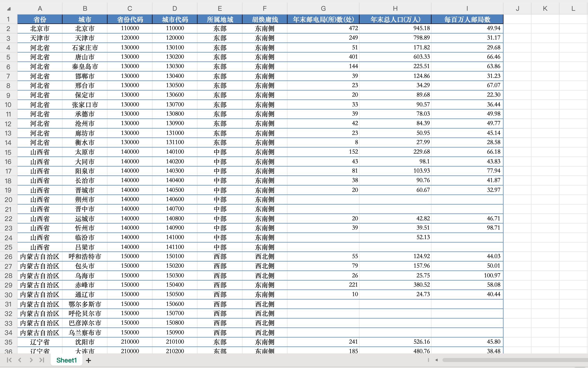Image resolution: width=588 pixels, height=368 pixels.
Task: Open the Sheet1 tab
Action: [x=66, y=360]
